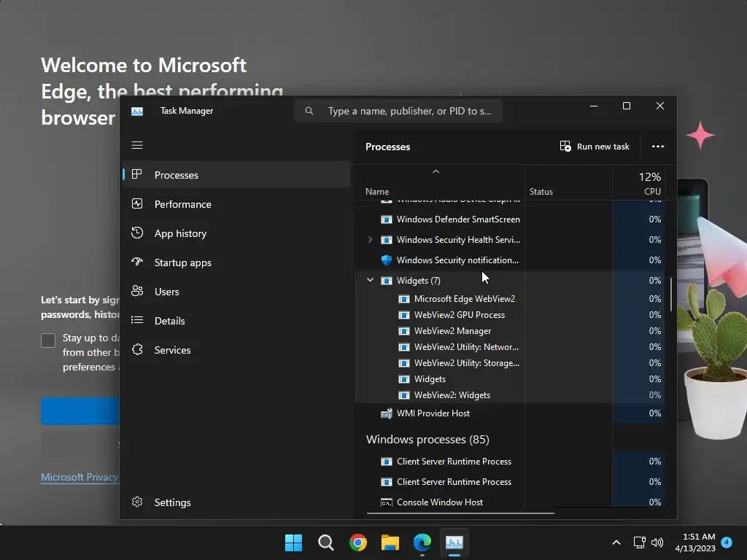The height and width of the screenshot is (560, 747).
Task: Collapse the Widgets (7) group
Action: 370,280
